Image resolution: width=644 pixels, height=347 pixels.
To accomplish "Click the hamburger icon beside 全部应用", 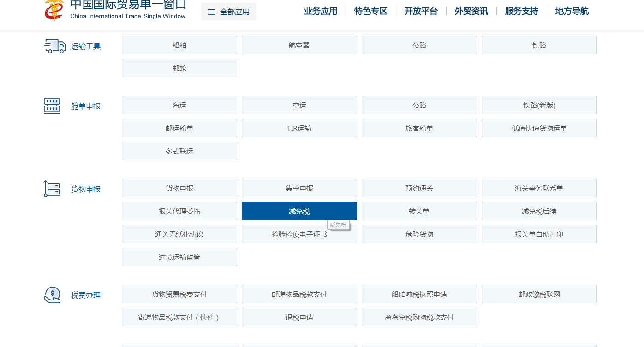I will tap(212, 12).
